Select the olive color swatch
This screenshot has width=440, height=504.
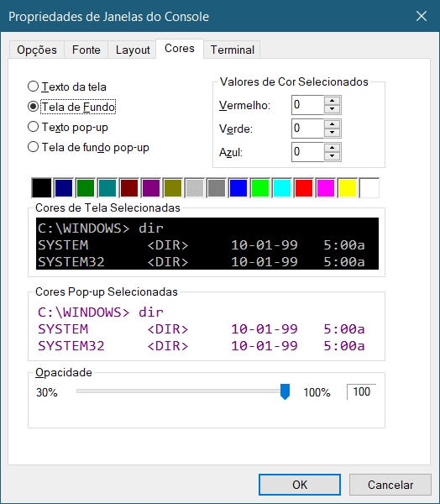click(x=173, y=187)
